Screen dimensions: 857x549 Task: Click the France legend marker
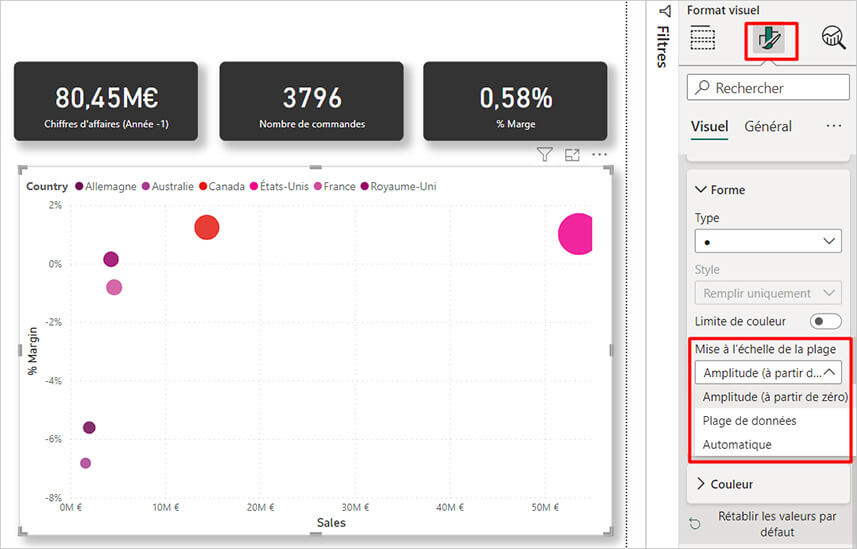tap(318, 186)
